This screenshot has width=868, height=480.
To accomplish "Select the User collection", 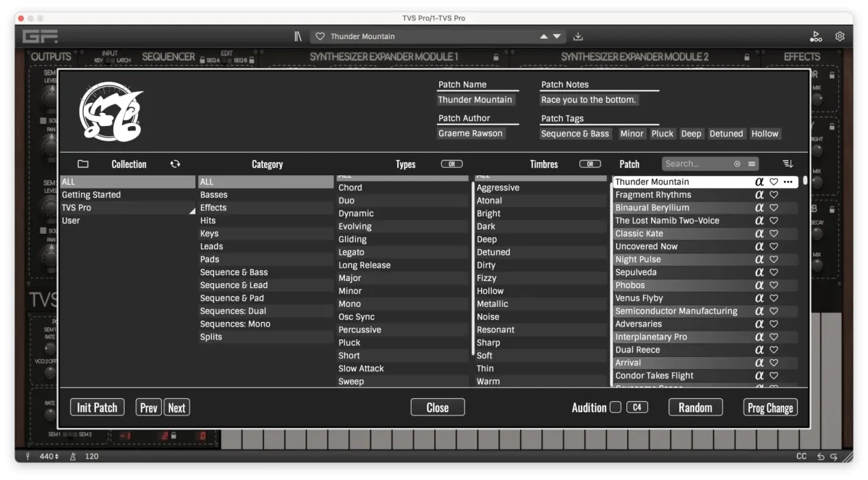I will click(128, 221).
